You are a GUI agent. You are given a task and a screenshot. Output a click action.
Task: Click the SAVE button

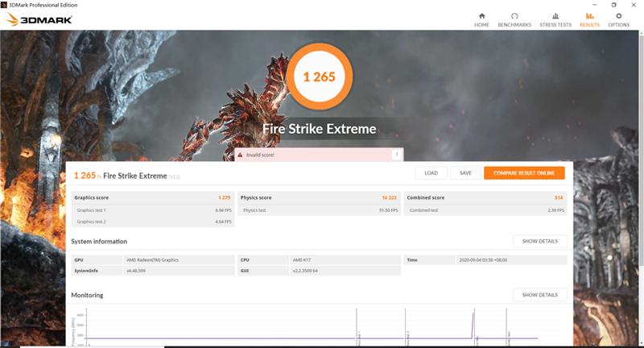465,173
